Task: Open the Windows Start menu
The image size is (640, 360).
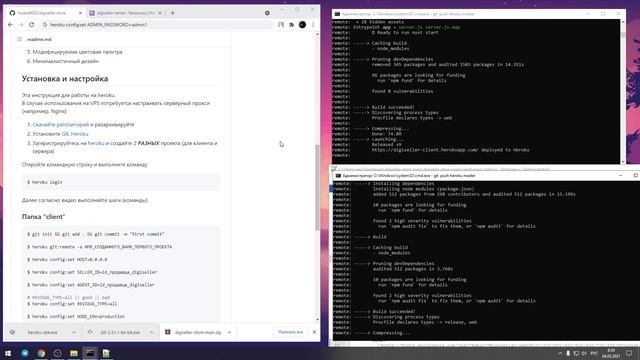Action: tap(8, 353)
